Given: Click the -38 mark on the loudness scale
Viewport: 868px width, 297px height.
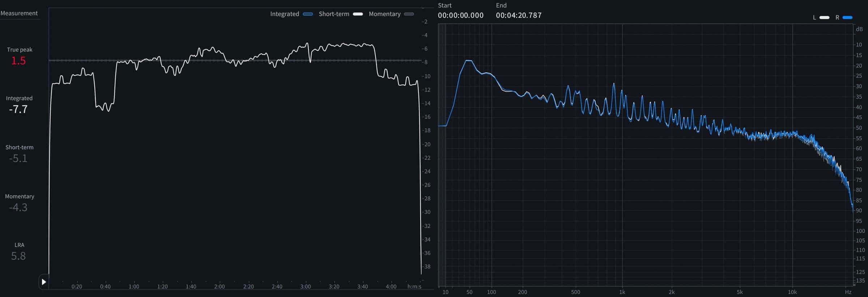Looking at the screenshot, I should click(x=427, y=267).
